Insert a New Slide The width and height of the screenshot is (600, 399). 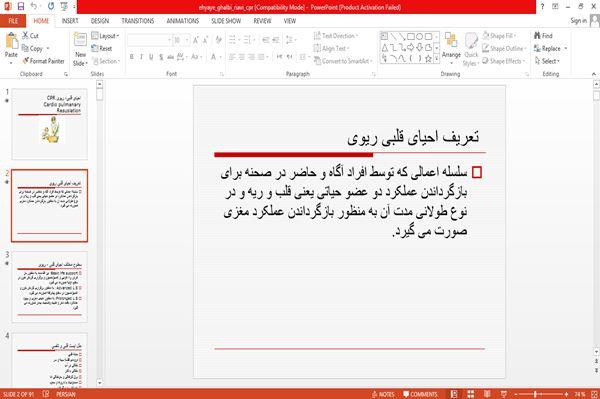[80, 50]
